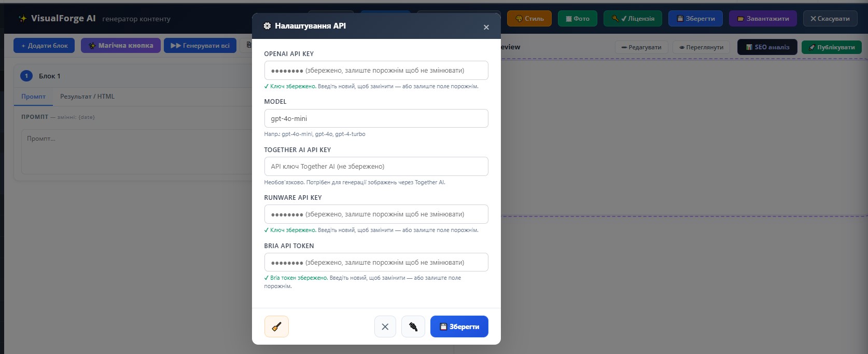Click the VisualForge AI sparkle logo
Viewport: 868px width, 354px height.
(23, 19)
